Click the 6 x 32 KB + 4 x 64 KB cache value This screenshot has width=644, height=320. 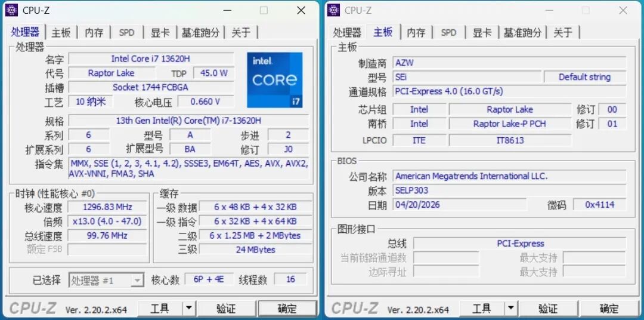(x=255, y=221)
